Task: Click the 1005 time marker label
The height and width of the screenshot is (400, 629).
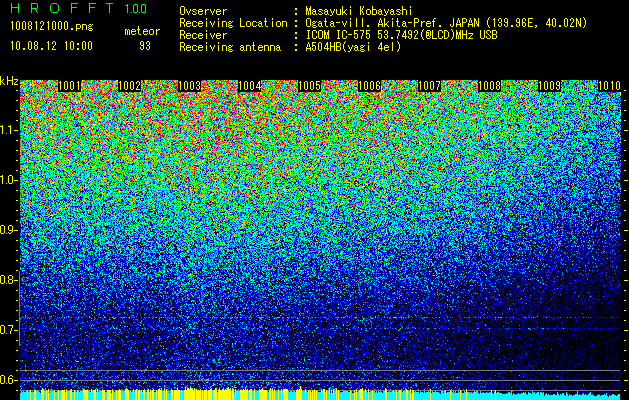Action: click(310, 86)
